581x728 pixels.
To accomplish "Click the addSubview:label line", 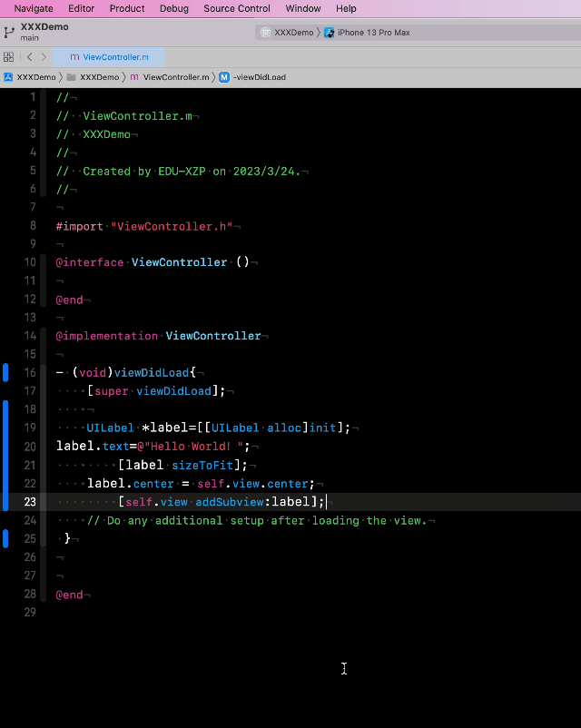I will click(x=222, y=502).
